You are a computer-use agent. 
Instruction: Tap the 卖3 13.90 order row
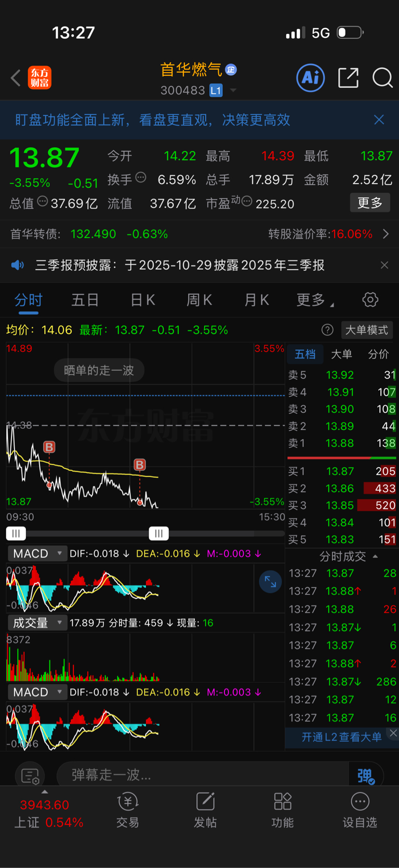(342, 409)
